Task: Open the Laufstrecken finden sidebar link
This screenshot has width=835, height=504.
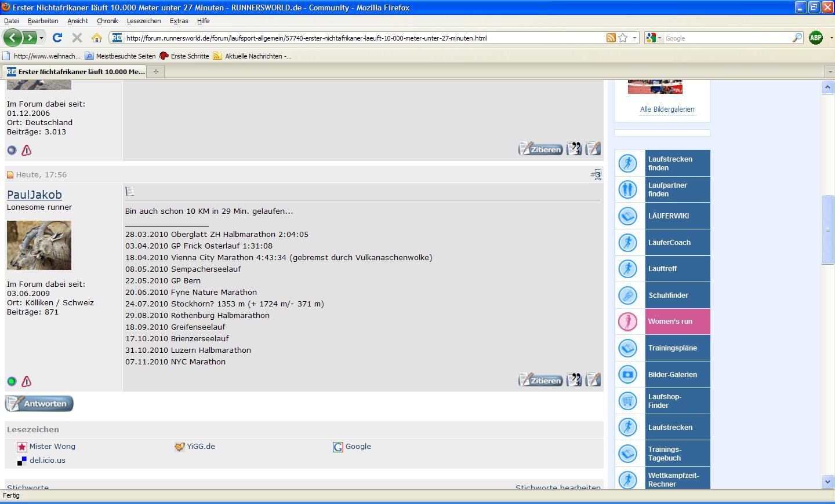Action: (670, 163)
